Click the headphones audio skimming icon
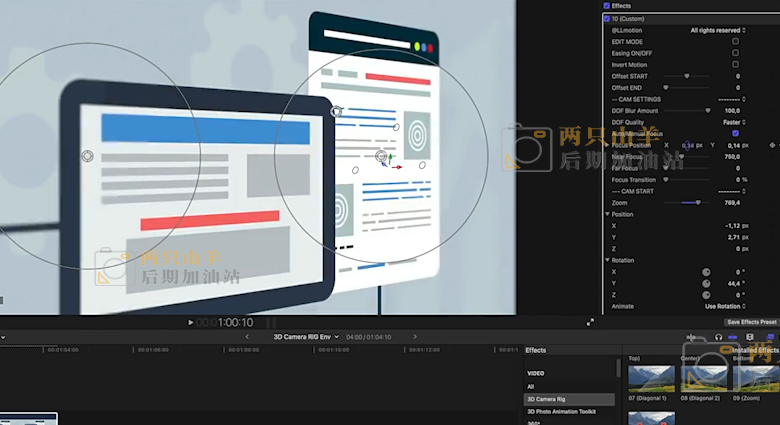The image size is (780, 425). point(718,338)
